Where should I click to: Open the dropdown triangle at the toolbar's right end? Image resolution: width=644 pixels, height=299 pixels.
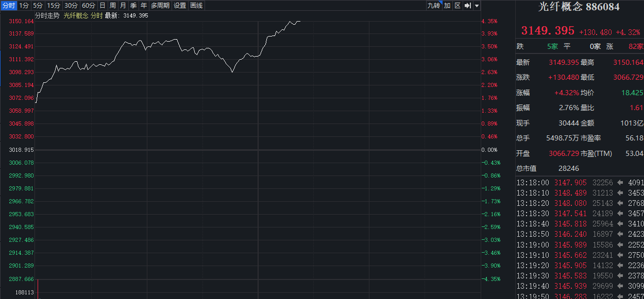pos(477,6)
